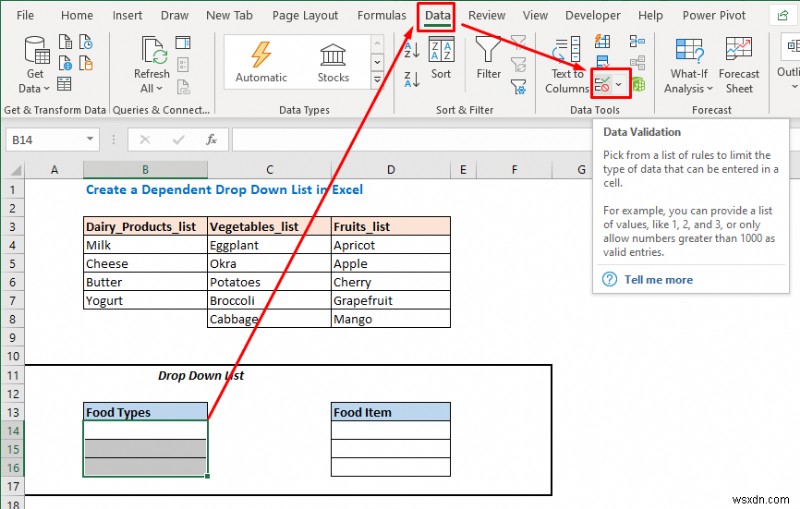
Task: Click the Data Validation icon
Action: point(602,84)
